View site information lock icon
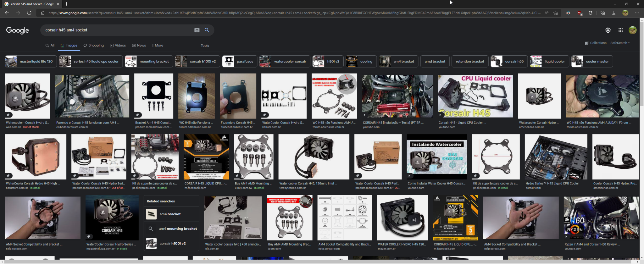Viewport: 644px width, 264px height. tap(43, 13)
